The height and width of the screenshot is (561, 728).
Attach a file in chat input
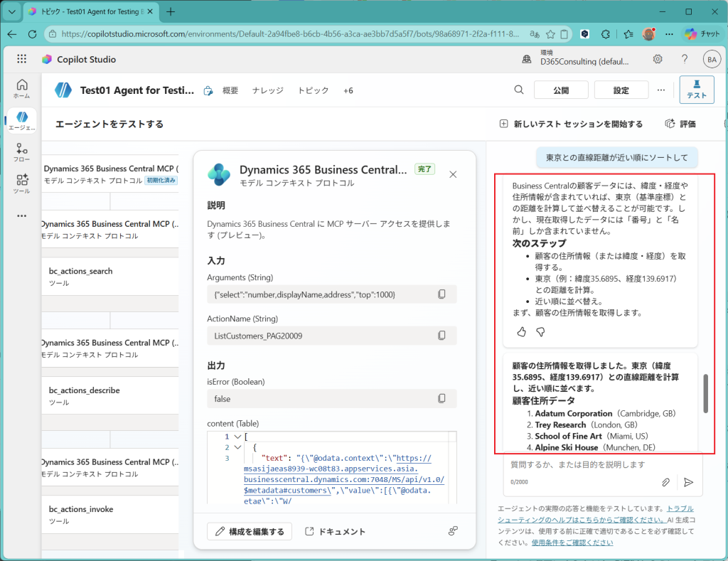coord(666,482)
